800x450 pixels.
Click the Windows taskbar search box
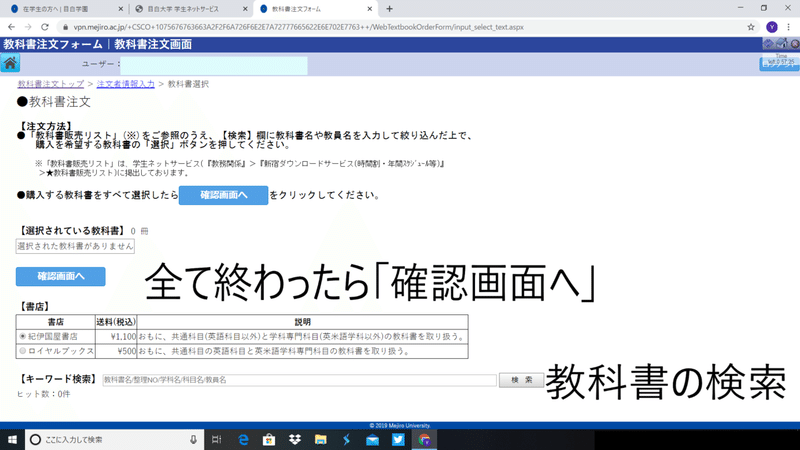coord(114,439)
